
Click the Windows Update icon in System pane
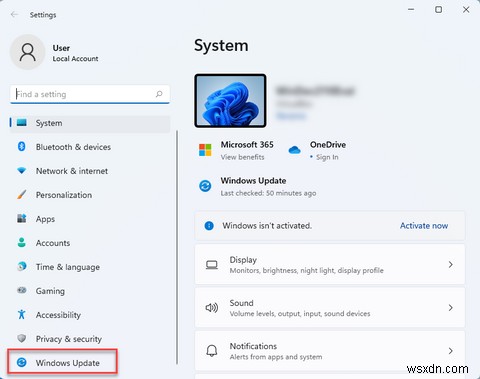pos(205,186)
